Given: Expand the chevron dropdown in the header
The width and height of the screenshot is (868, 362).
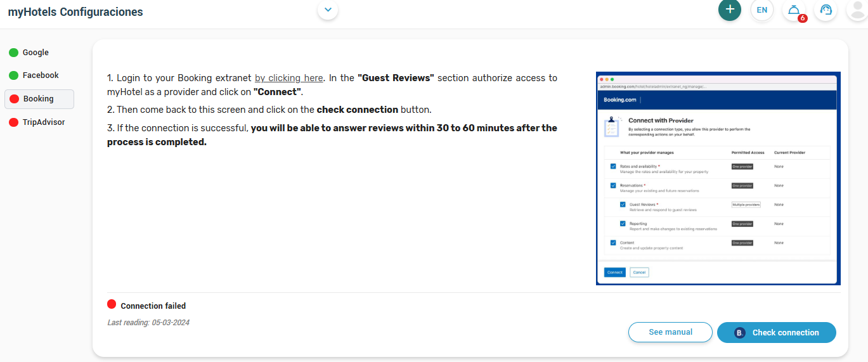Looking at the screenshot, I should [328, 10].
